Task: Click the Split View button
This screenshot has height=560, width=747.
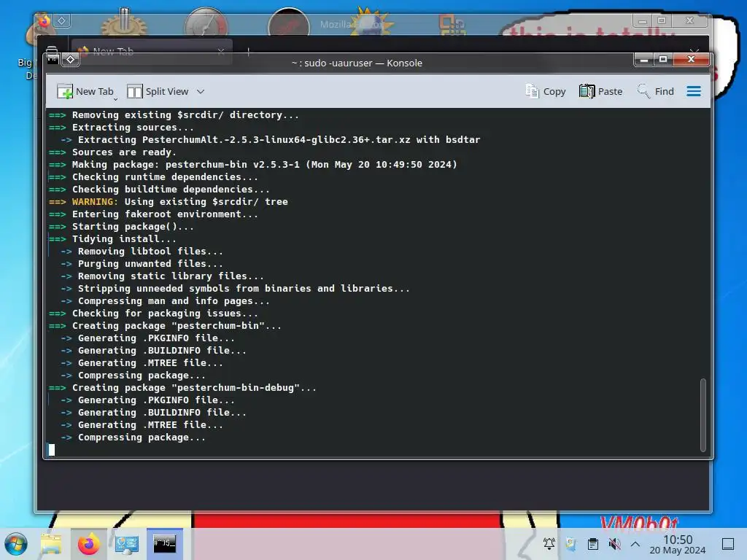Action: (158, 91)
